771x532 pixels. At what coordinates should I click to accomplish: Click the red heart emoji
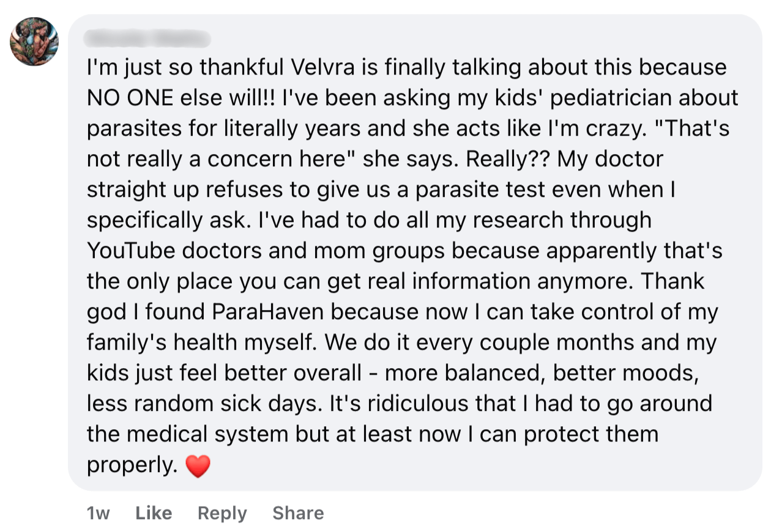(197, 467)
